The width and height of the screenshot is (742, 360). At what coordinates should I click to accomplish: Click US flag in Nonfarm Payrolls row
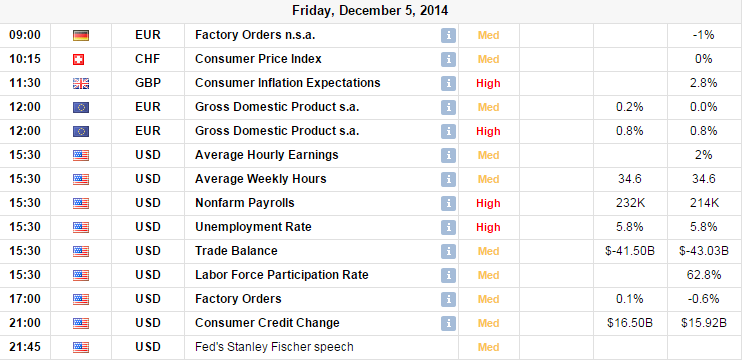point(81,203)
